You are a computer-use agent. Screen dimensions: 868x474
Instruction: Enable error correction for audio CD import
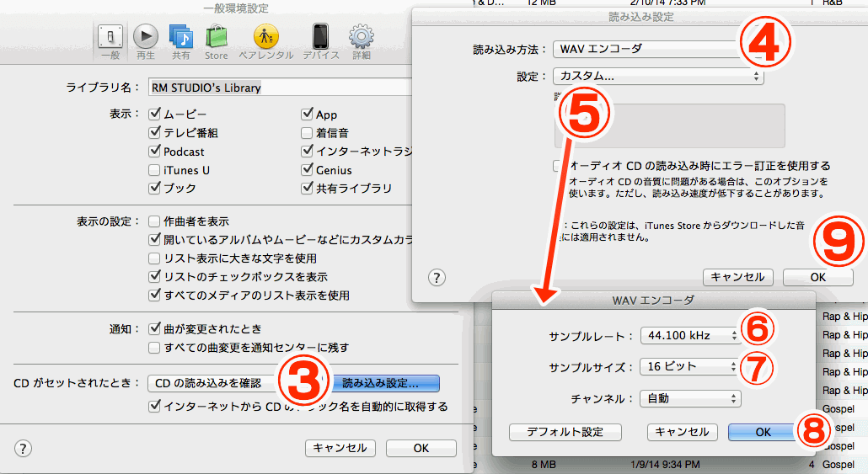click(560, 166)
